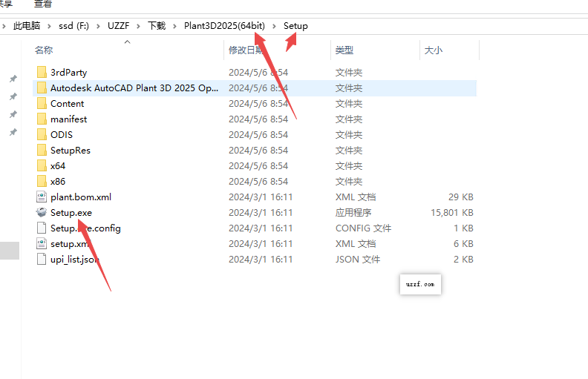
Task: Expand the chevron after Plant3D2025(64bit) in path
Action: [x=274, y=26]
